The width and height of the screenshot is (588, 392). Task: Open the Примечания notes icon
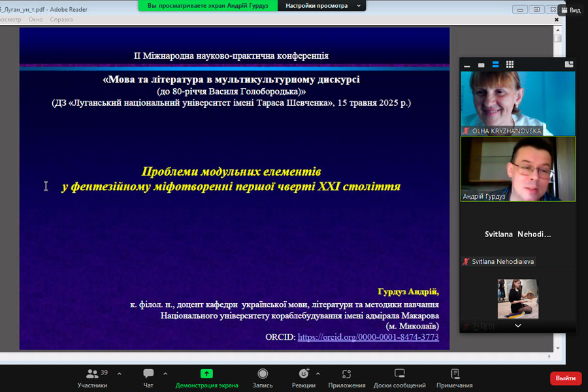tap(455, 373)
